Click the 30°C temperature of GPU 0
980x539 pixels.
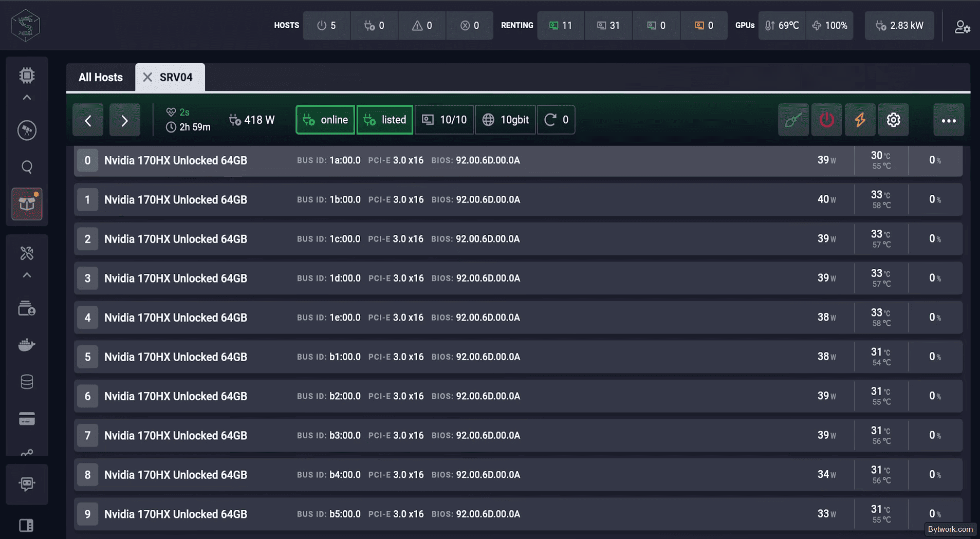[x=880, y=155]
